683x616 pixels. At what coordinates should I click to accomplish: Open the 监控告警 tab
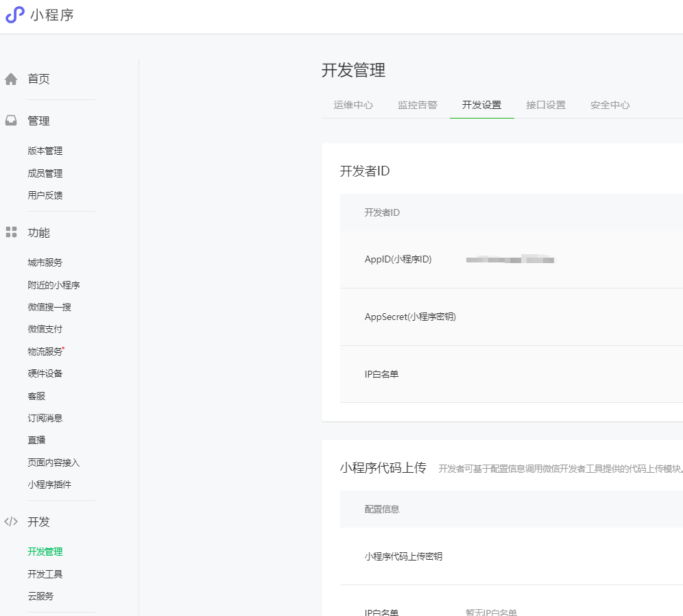[417, 105]
